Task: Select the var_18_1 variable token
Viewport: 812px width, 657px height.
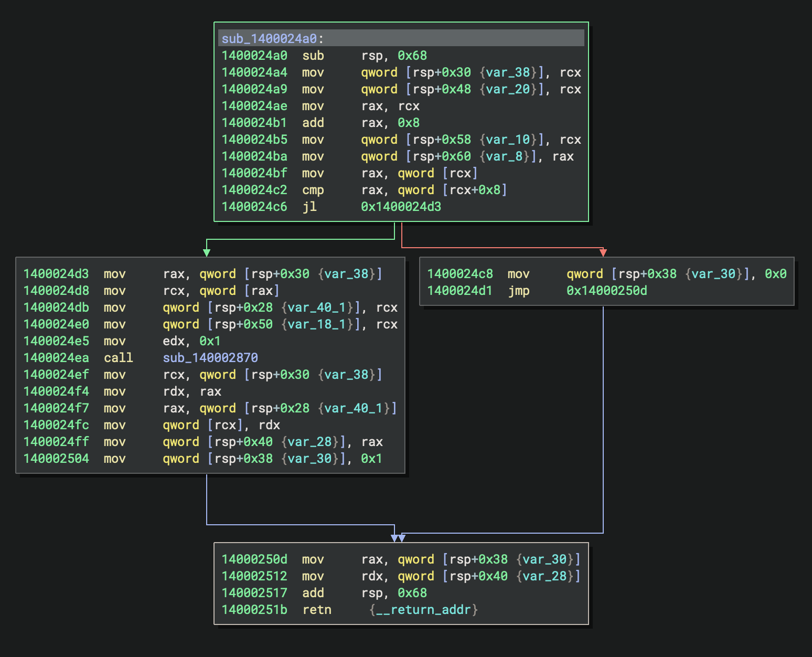Action: [x=316, y=324]
